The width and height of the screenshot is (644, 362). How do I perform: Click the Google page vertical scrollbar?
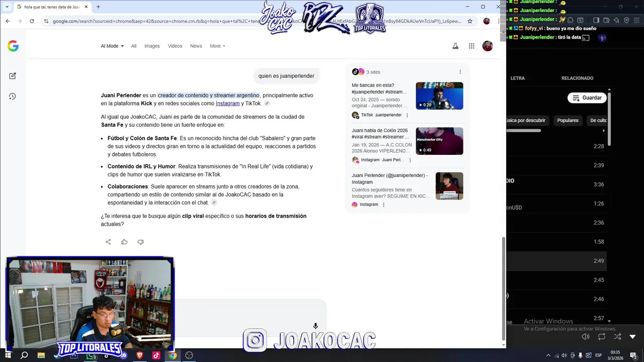(504, 289)
